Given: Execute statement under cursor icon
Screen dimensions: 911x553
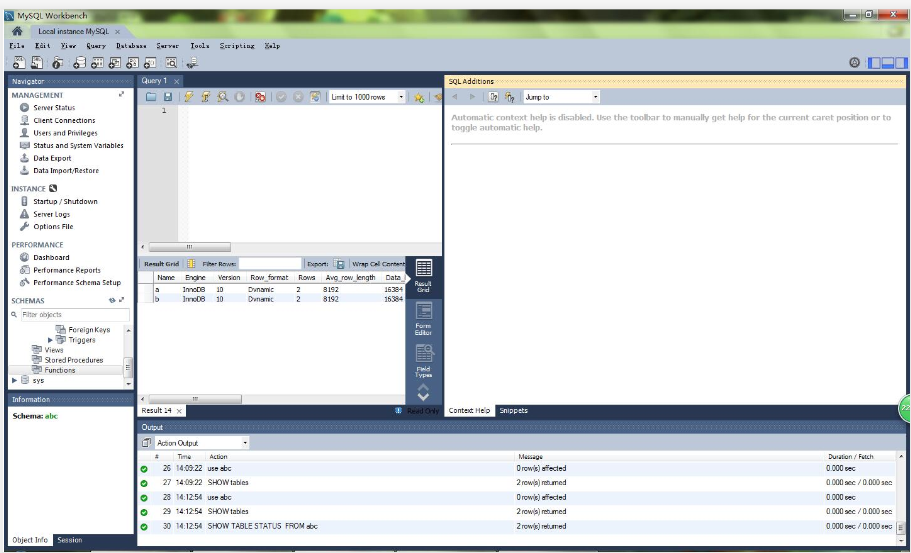Looking at the screenshot, I should coord(206,97).
